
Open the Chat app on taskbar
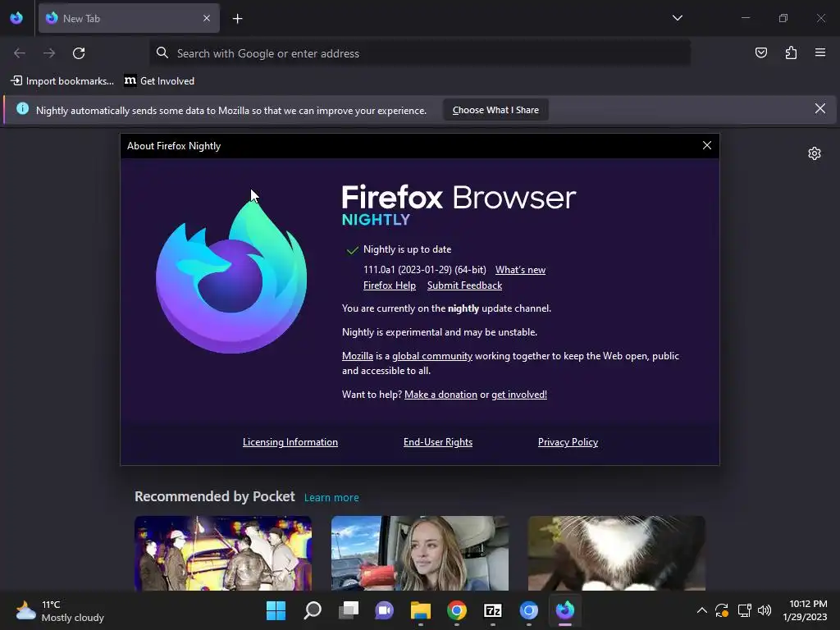384,610
